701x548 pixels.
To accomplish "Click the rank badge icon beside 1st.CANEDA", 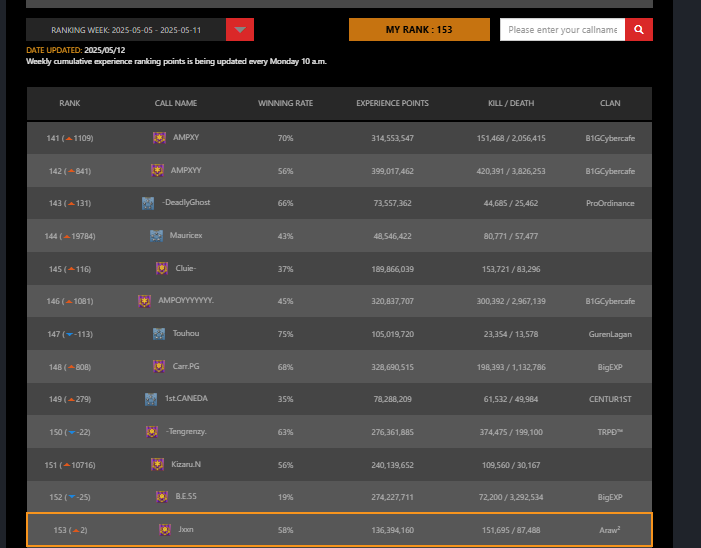I will coord(151,399).
